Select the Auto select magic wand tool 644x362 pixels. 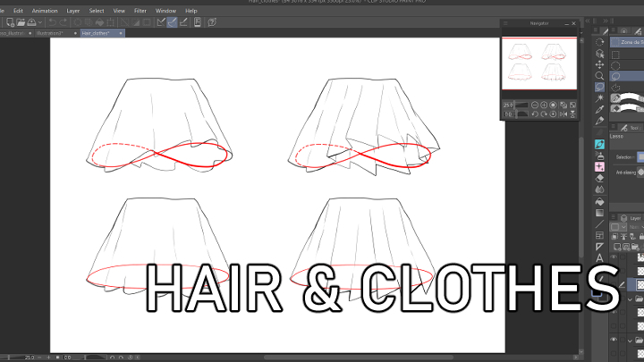pyautogui.click(x=599, y=98)
